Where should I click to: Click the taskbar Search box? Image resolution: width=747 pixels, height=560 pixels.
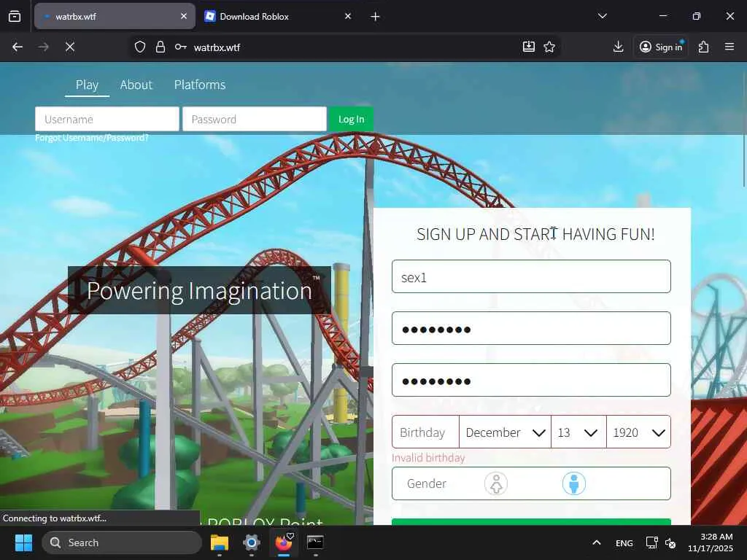click(x=122, y=542)
